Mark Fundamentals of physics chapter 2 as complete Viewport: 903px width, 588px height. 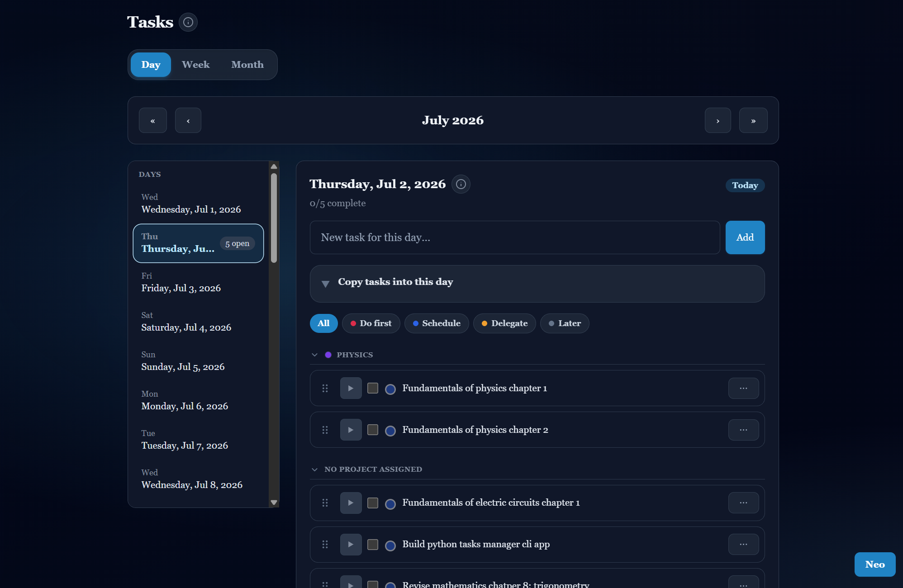tap(373, 430)
